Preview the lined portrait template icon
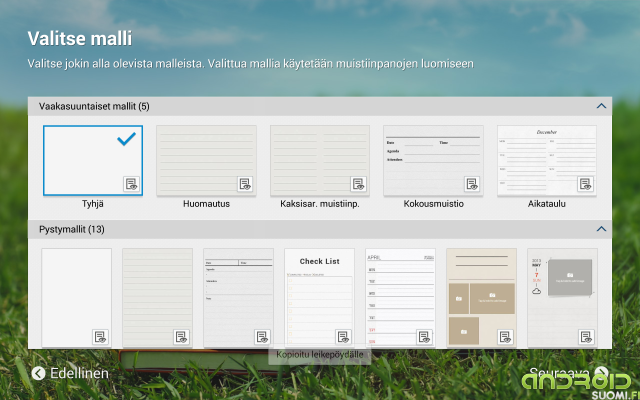Viewport: 640px width, 400px height. tap(181, 337)
